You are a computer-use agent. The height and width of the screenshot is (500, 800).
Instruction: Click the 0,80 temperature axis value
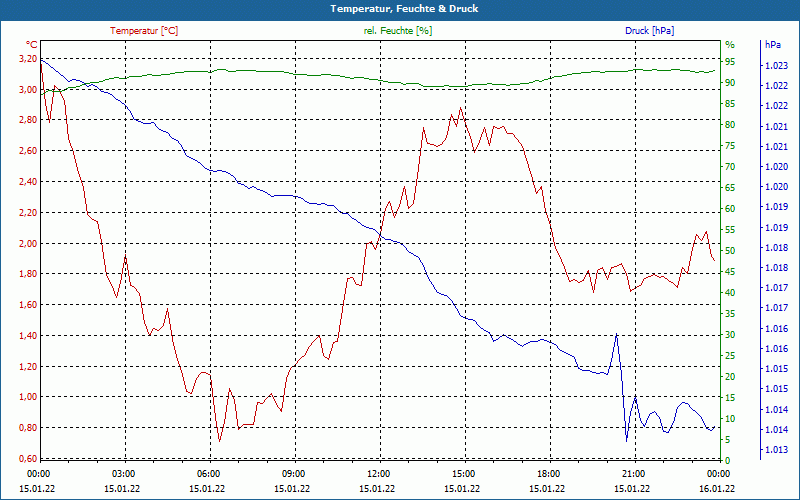28,428
